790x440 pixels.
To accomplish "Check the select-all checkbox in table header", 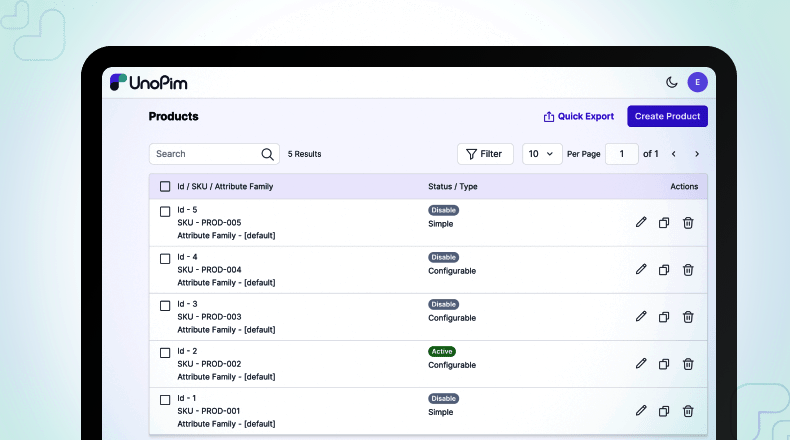I will pyautogui.click(x=165, y=186).
